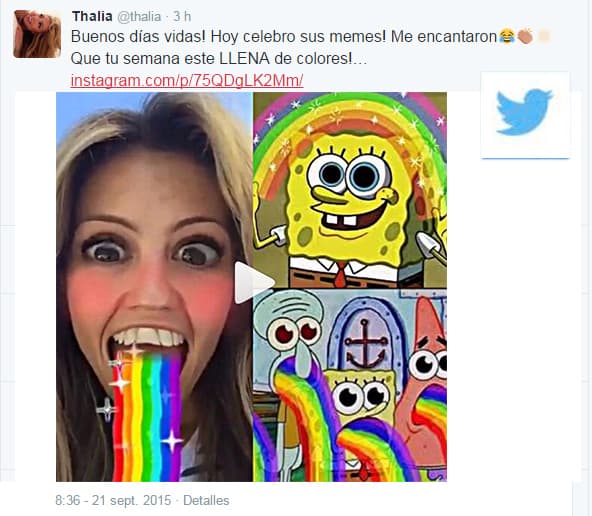Open the '3 h' relative timestamp
Viewport: 592px width, 516px height.
point(182,16)
